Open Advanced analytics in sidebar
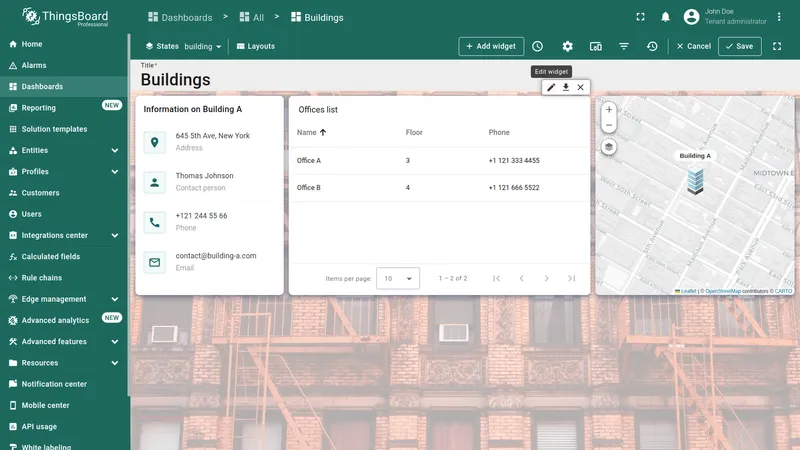Image resolution: width=800 pixels, height=450 pixels. click(64, 320)
